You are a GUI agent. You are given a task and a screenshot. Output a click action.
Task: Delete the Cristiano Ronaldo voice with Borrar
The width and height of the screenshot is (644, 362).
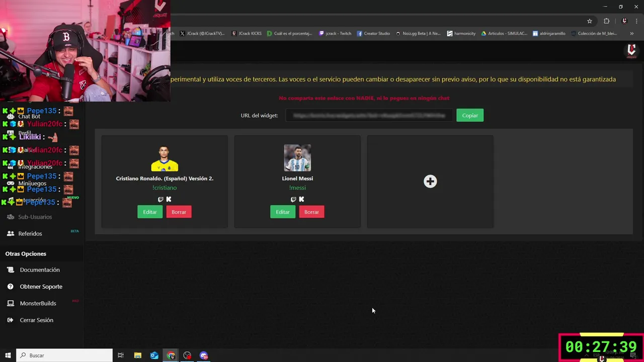[179, 212]
